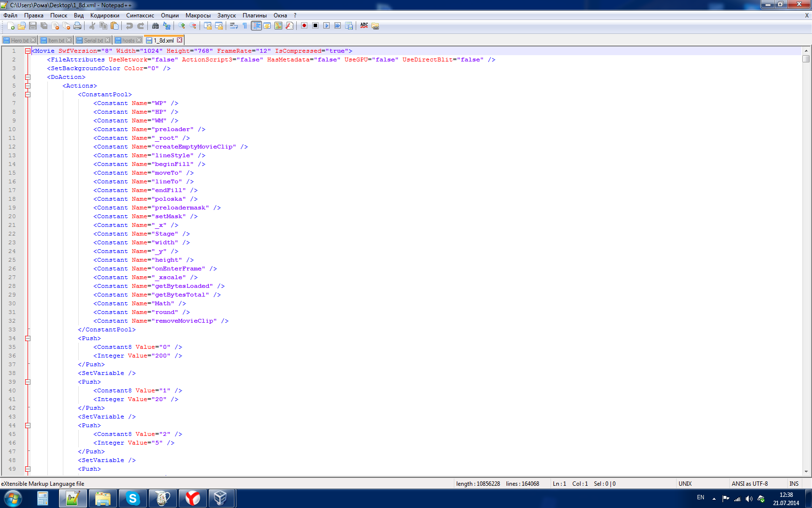Toggle show all characters pilcrow icon
This screenshot has height=508, width=812.
245,26
